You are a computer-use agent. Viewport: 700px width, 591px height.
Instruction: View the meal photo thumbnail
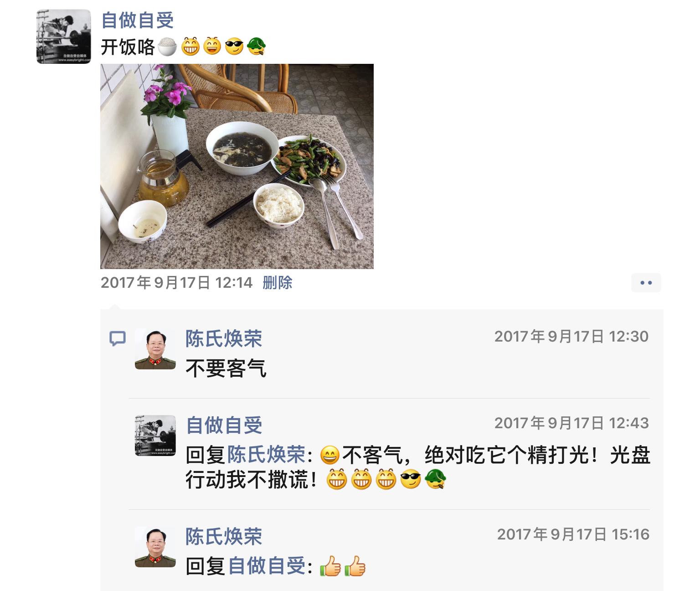[237, 166]
